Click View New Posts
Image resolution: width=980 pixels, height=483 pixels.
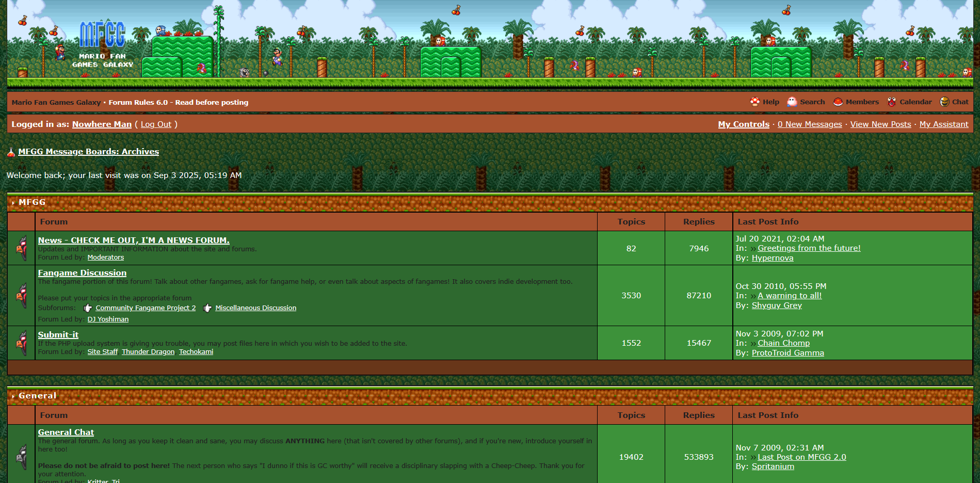click(x=880, y=124)
